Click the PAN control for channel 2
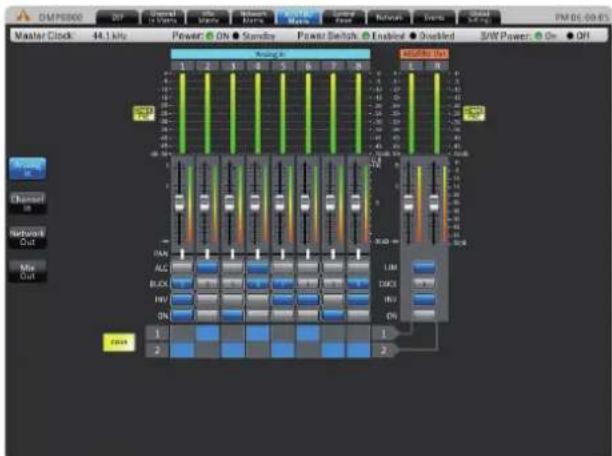Image resolution: width=612 pixels, height=456 pixels. click(207, 254)
